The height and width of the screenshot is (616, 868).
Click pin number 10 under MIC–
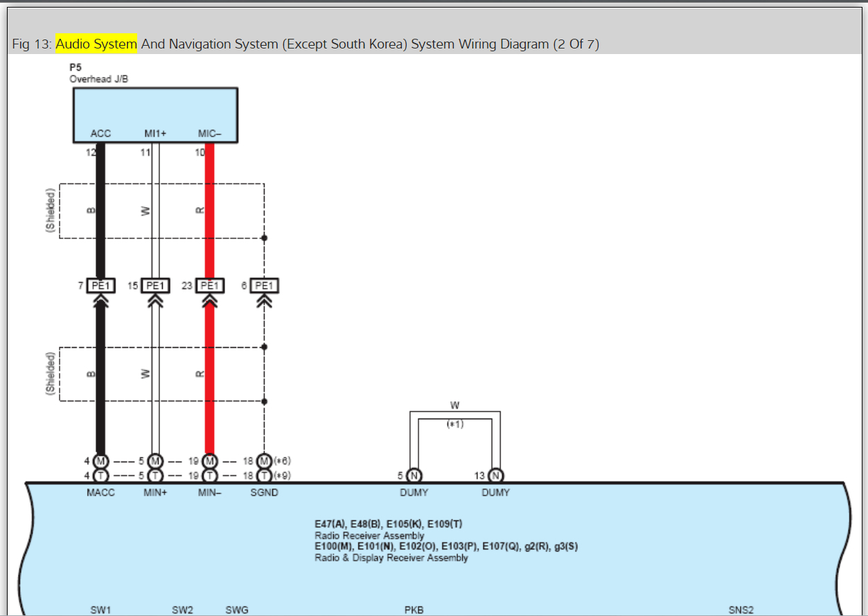click(x=200, y=152)
